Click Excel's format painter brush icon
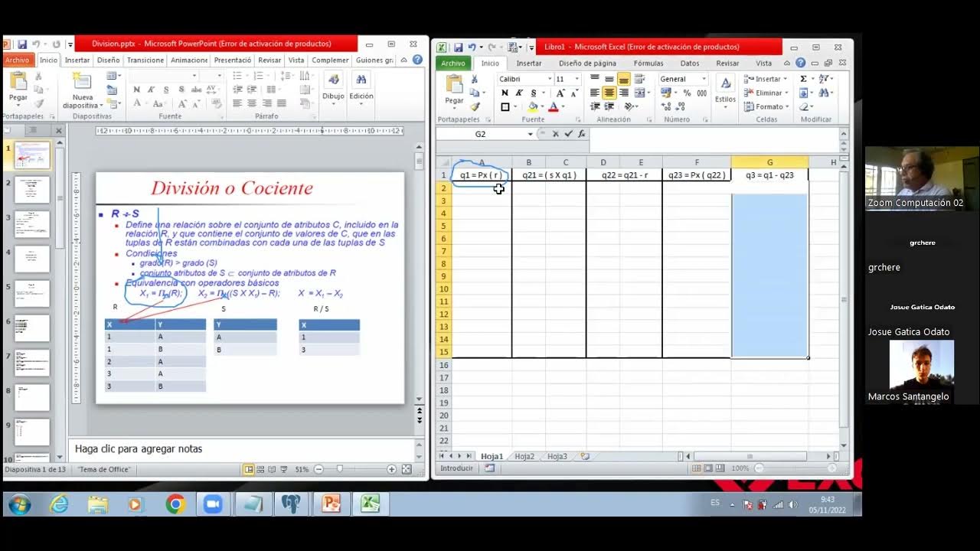Viewport: 980px width, 551px height. point(475,106)
